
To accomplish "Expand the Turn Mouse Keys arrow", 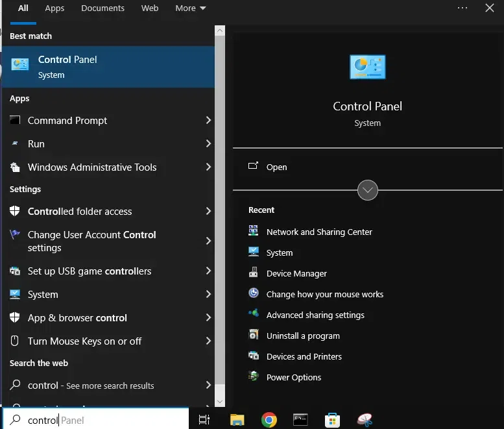I will [x=208, y=341].
